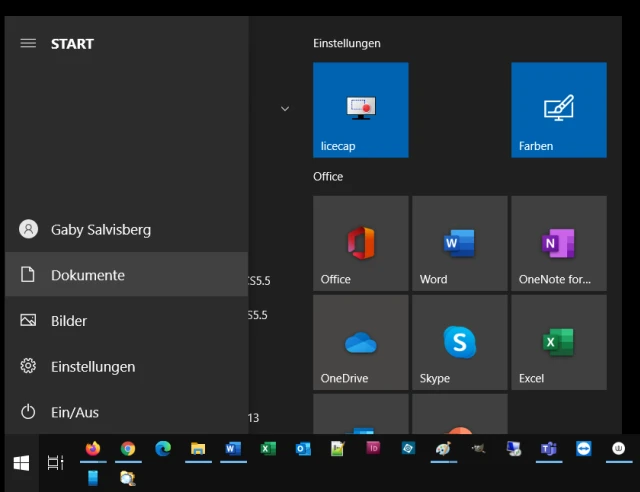Open the OneDrive tile
Screen dimensions: 640x492
[x=360, y=342]
